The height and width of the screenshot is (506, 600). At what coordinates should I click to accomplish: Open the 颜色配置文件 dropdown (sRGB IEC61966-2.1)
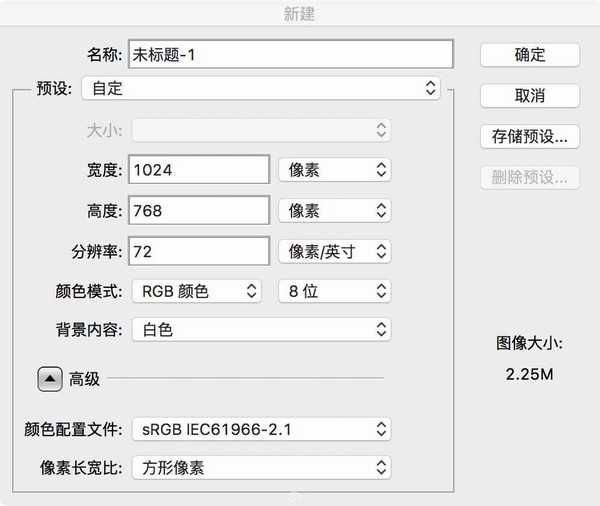(261, 429)
